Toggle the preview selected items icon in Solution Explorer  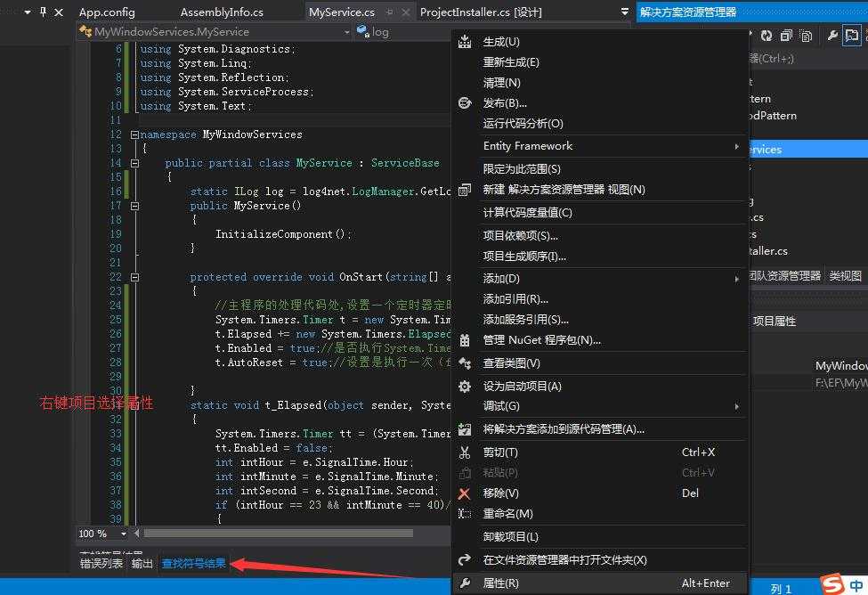[851, 36]
